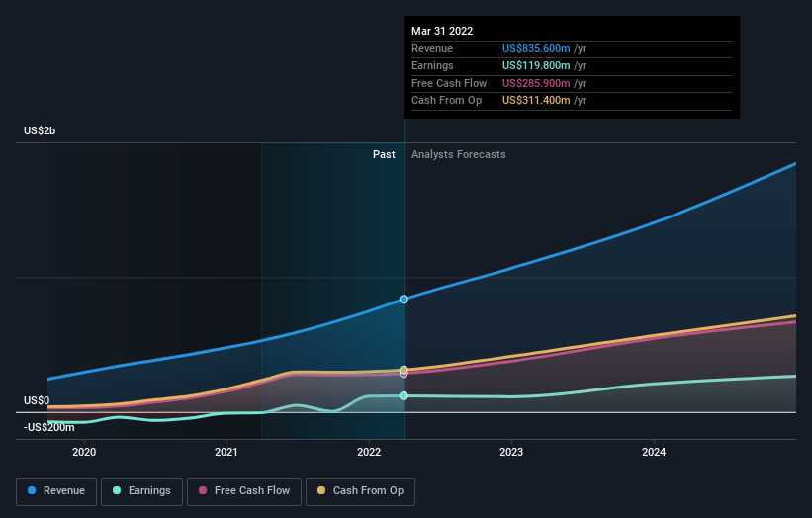Click the Cash From Op tooltip label

coord(446,101)
